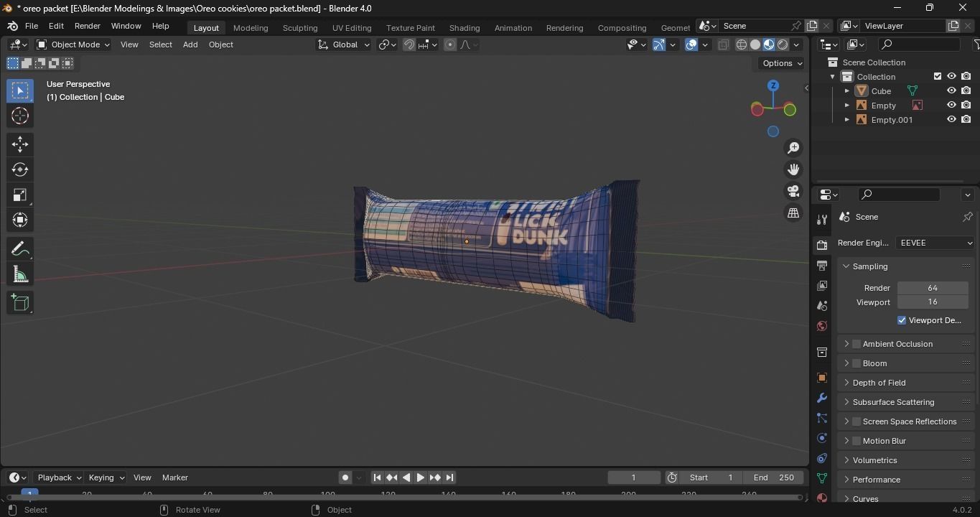Switch to UV Editing workspace tab
This screenshot has height=517, width=980.
[352, 27]
